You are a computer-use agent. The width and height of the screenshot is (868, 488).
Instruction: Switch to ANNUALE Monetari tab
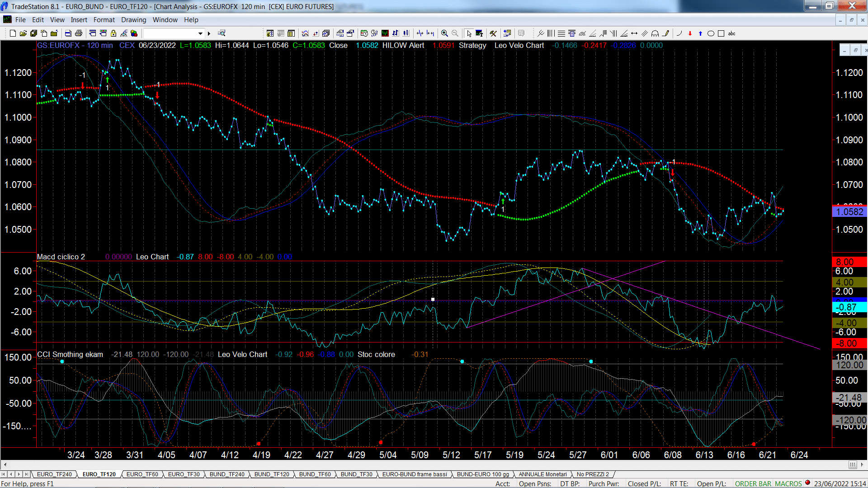coord(542,474)
